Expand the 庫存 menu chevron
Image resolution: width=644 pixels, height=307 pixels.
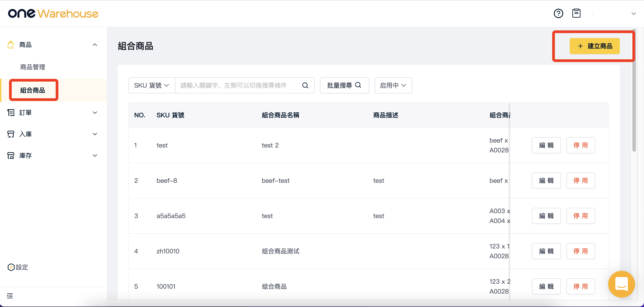(95, 156)
